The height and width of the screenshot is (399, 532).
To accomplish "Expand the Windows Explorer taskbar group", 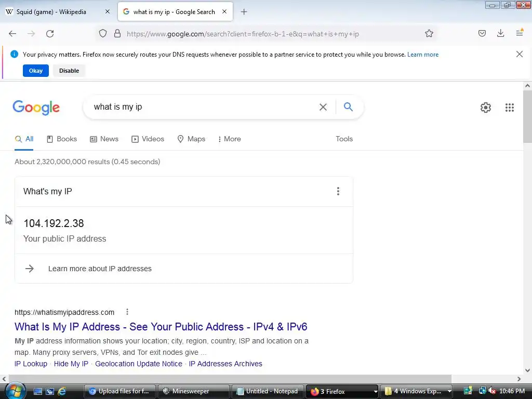I will tap(449, 392).
